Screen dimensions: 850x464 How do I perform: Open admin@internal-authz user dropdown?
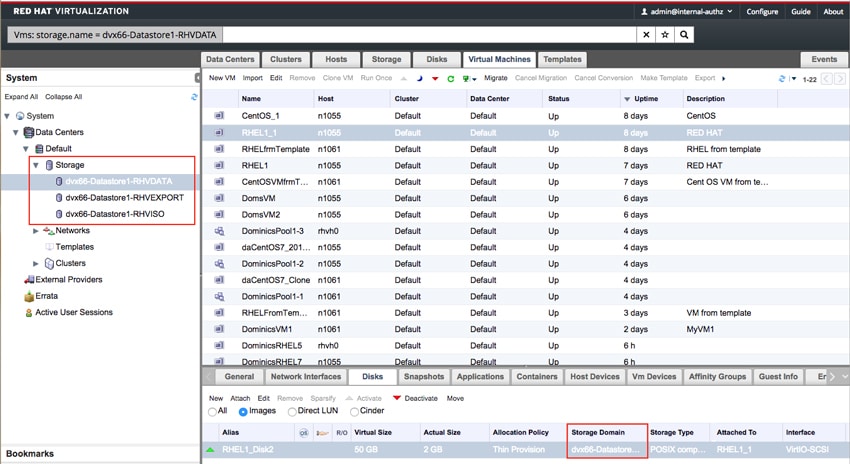pyautogui.click(x=730, y=11)
